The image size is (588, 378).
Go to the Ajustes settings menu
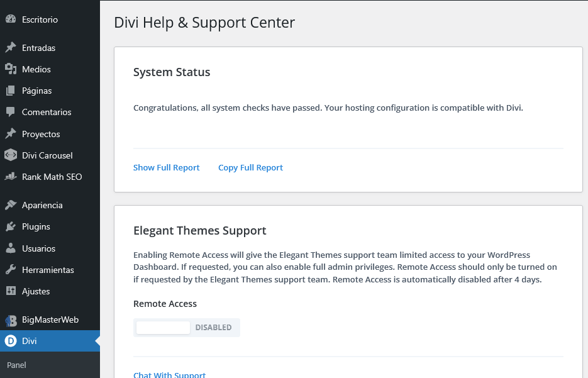point(36,291)
